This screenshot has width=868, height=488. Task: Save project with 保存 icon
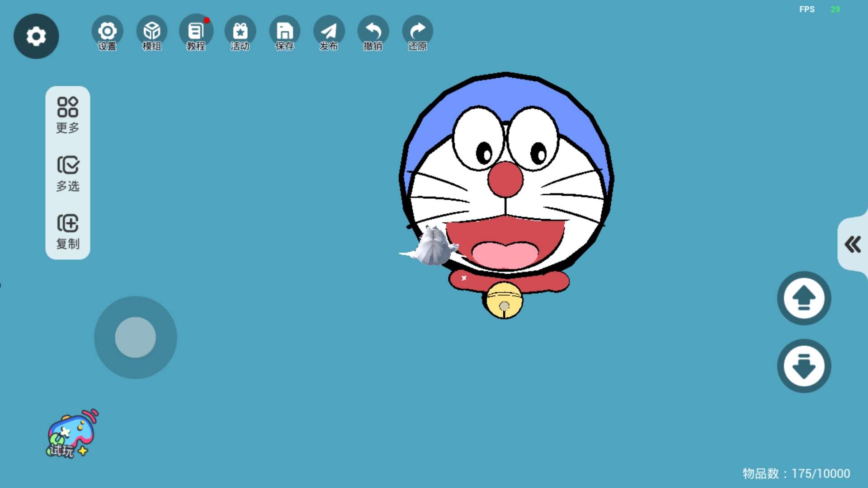(284, 33)
